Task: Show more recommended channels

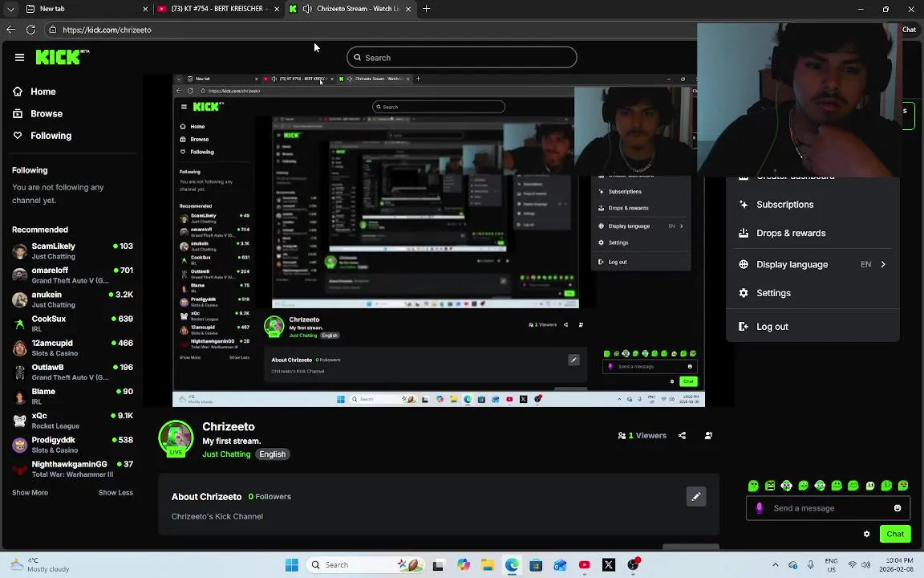Action: point(30,492)
